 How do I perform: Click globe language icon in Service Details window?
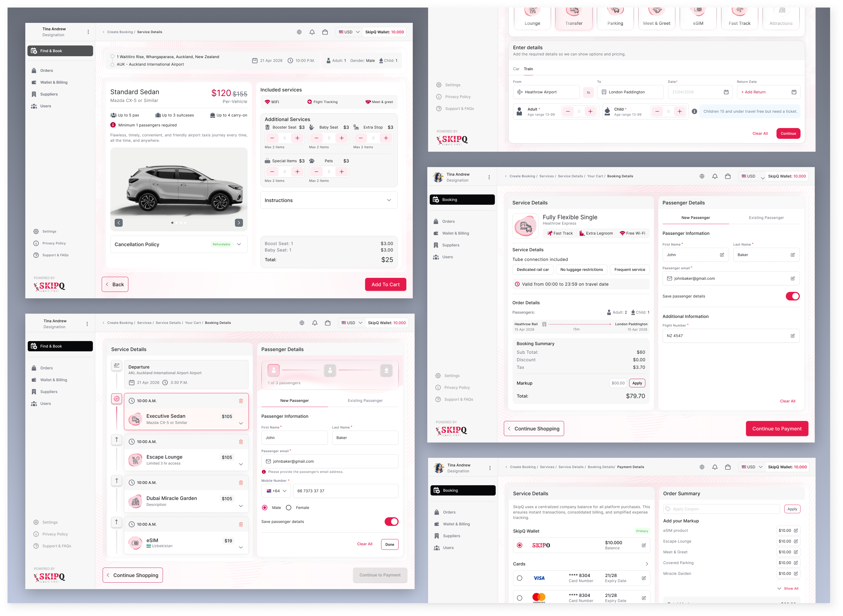tap(299, 32)
